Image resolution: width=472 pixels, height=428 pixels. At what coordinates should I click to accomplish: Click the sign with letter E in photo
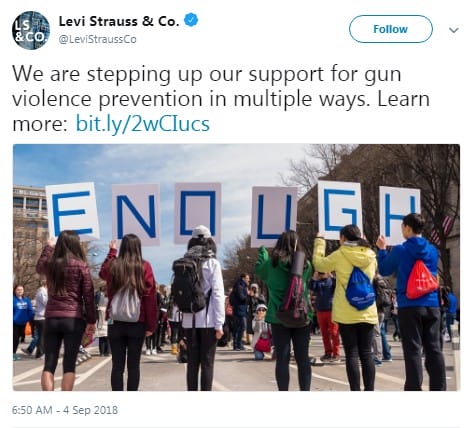coord(72,211)
